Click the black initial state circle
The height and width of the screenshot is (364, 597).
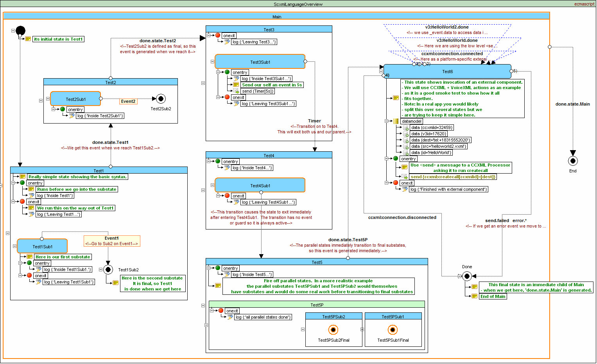click(x=20, y=30)
